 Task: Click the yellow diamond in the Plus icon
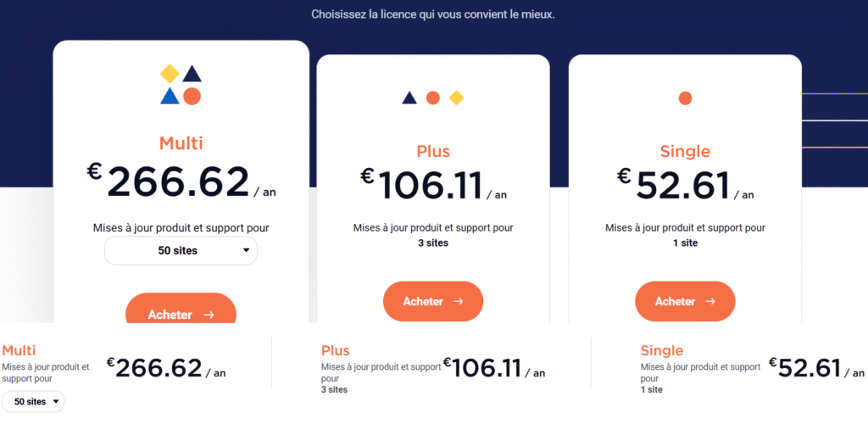pos(456,98)
